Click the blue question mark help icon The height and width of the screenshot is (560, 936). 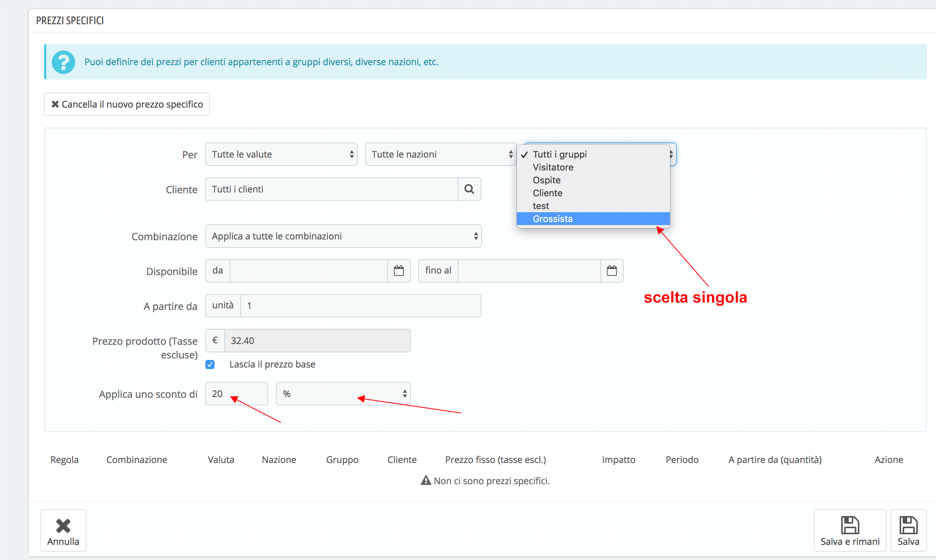tap(63, 62)
